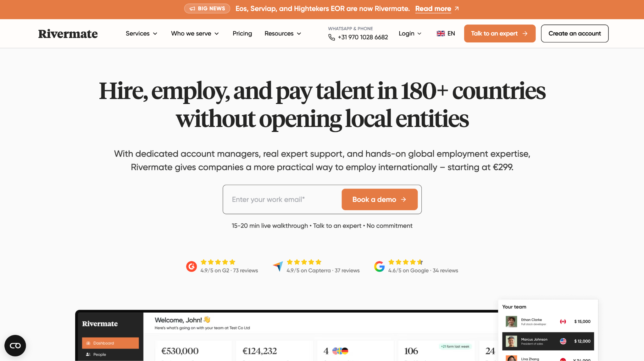This screenshot has width=644, height=361.
Task: Click the arrow icon next to Read more
Action: click(x=457, y=8)
